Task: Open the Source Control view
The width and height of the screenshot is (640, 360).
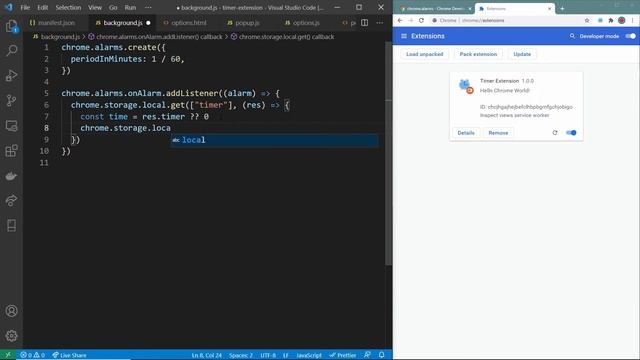Action: 11,100
